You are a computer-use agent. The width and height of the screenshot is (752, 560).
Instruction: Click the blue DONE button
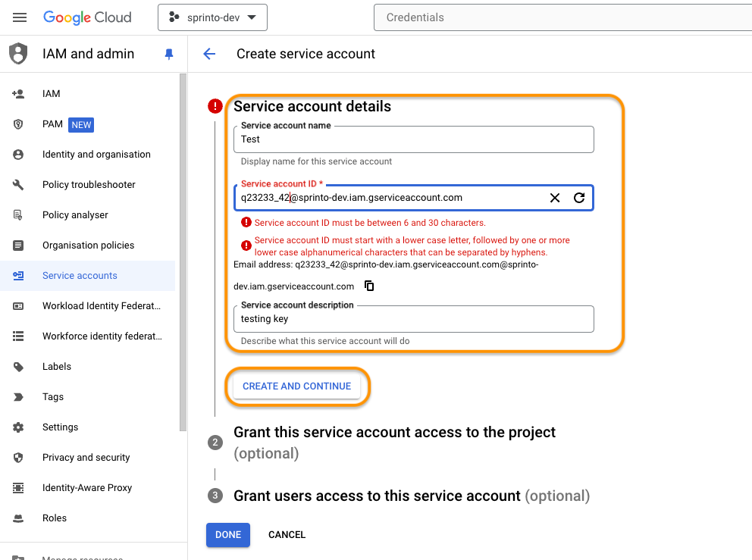228,534
